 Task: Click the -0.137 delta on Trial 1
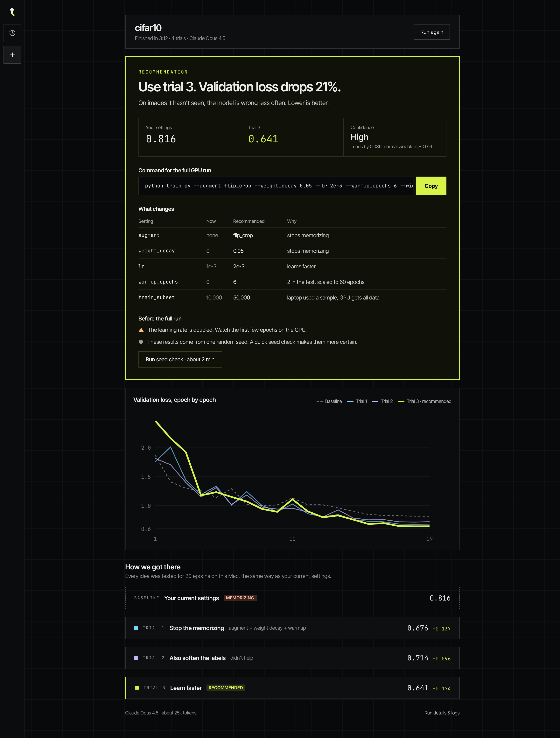441,629
